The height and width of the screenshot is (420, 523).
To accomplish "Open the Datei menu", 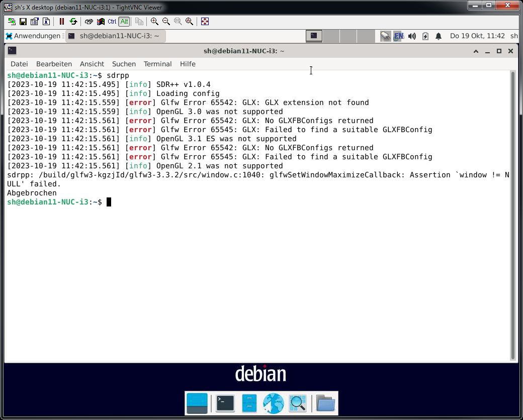I will (19, 64).
